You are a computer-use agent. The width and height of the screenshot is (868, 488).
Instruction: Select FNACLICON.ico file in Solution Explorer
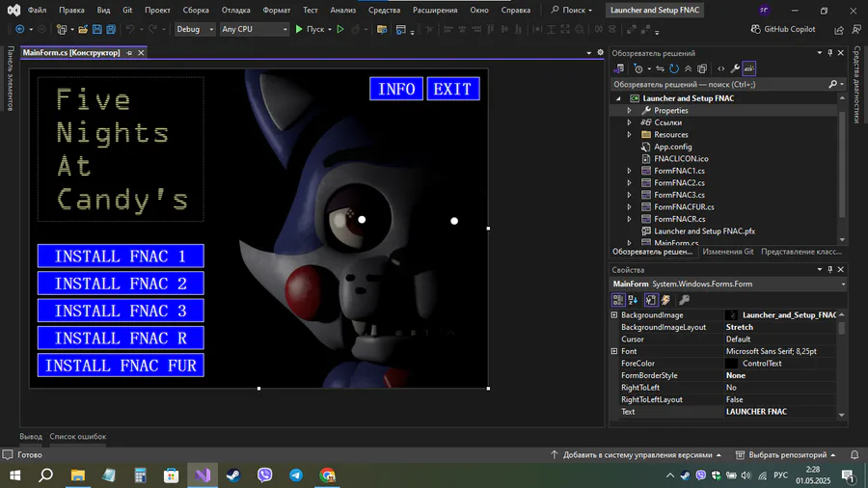680,159
